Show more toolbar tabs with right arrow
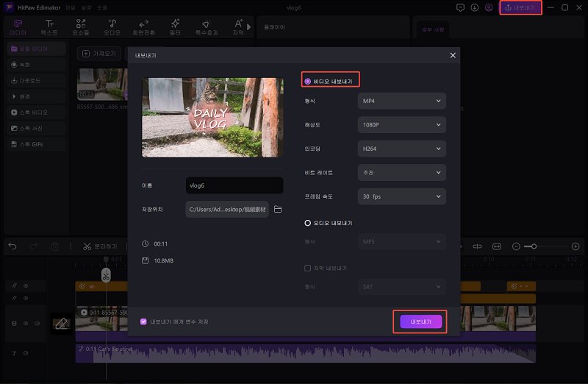 (248, 27)
